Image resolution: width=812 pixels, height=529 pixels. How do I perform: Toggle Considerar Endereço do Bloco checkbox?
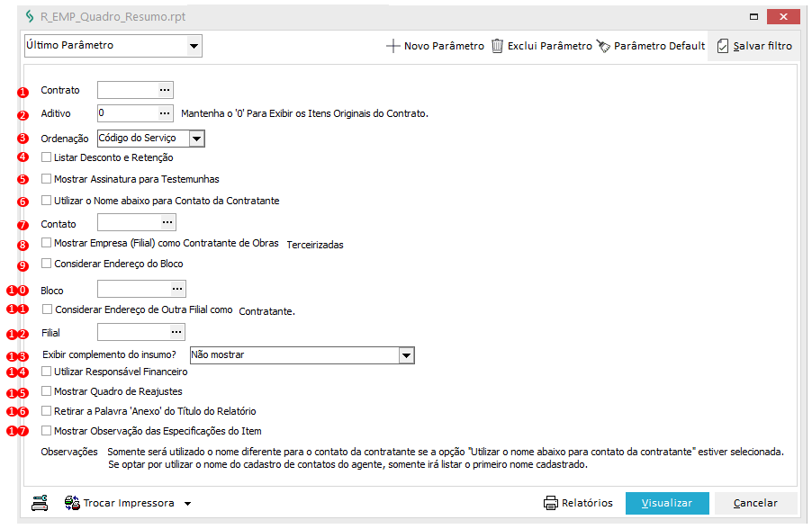(x=47, y=264)
